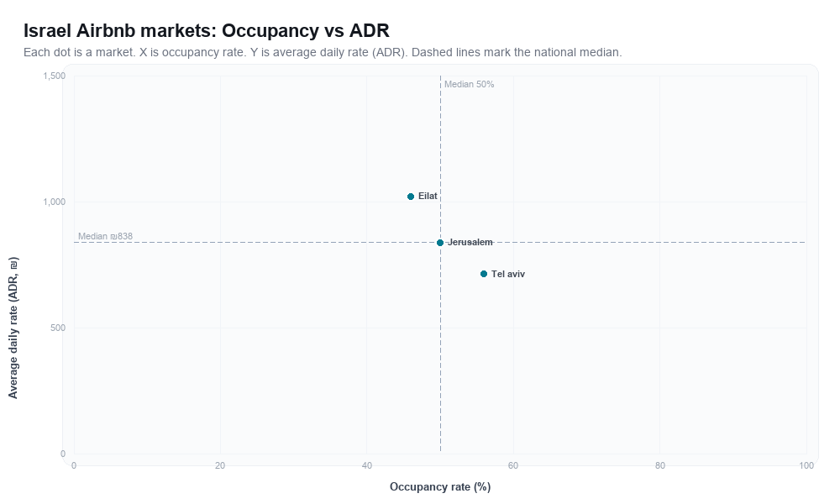Click the Tel aviv data point dot
Image resolution: width=840 pixels, height=504 pixels.
(484, 274)
